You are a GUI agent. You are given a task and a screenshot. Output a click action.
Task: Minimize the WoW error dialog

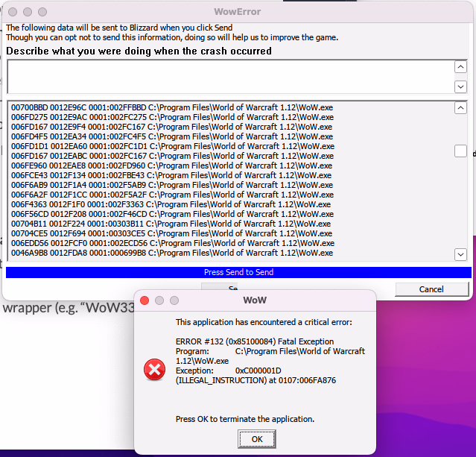point(159,300)
